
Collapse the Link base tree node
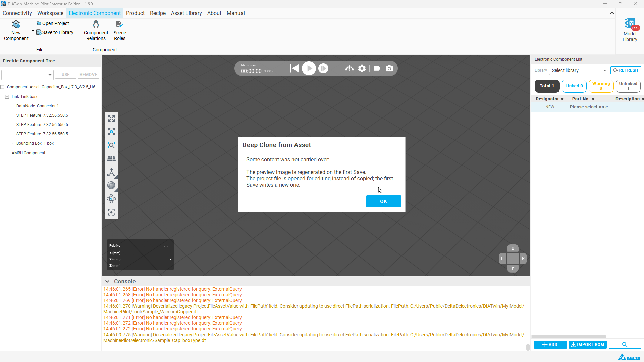pyautogui.click(x=7, y=97)
